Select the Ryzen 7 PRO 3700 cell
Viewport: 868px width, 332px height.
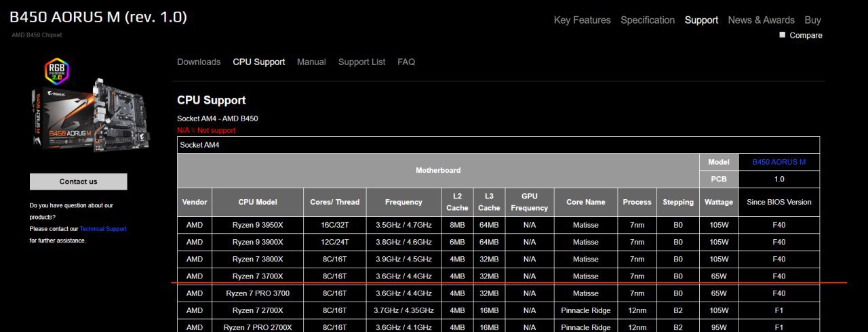coord(258,293)
